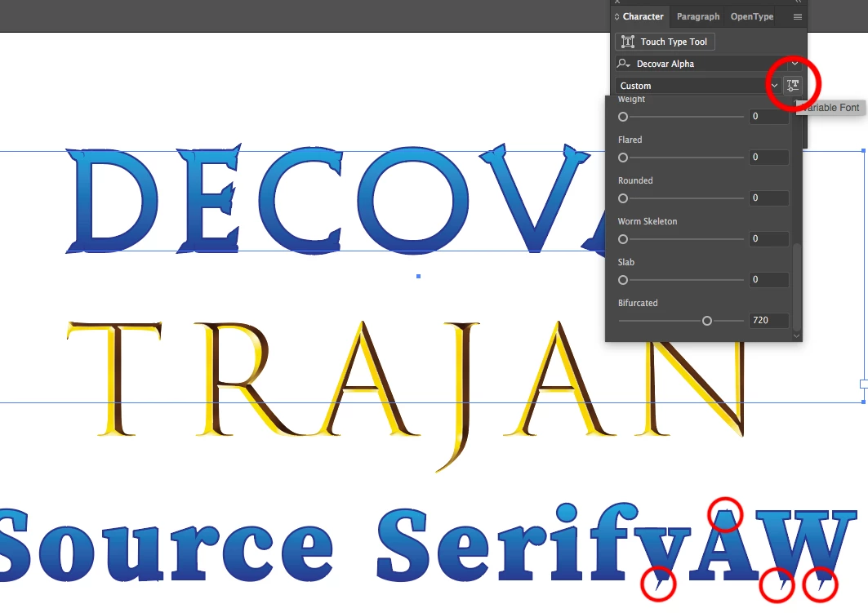Click the Worm Skeleton axis label
Image resolution: width=868 pixels, height=613 pixels.
click(648, 221)
